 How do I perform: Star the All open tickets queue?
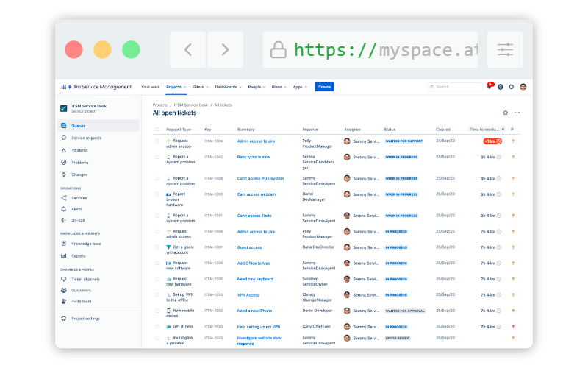[505, 113]
